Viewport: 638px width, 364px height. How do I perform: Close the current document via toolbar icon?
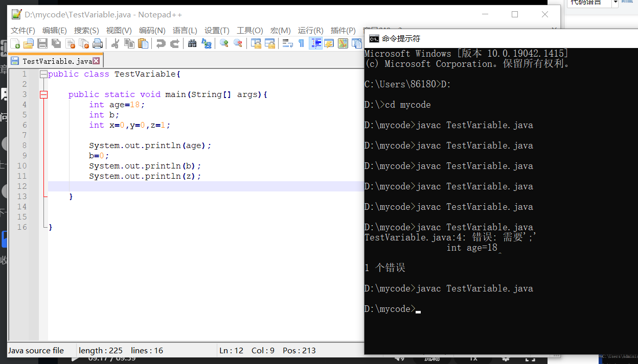coord(70,43)
